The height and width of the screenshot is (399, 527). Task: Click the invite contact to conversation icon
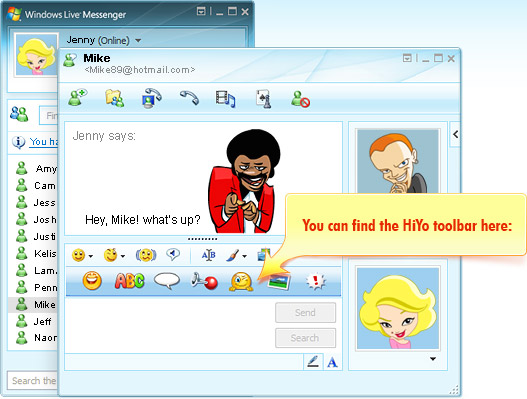click(x=78, y=98)
